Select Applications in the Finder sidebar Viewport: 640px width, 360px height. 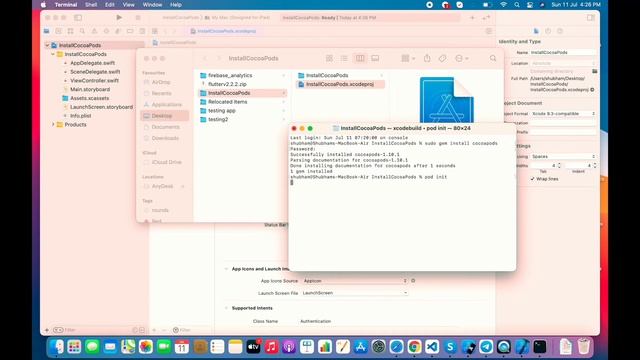coord(164,104)
